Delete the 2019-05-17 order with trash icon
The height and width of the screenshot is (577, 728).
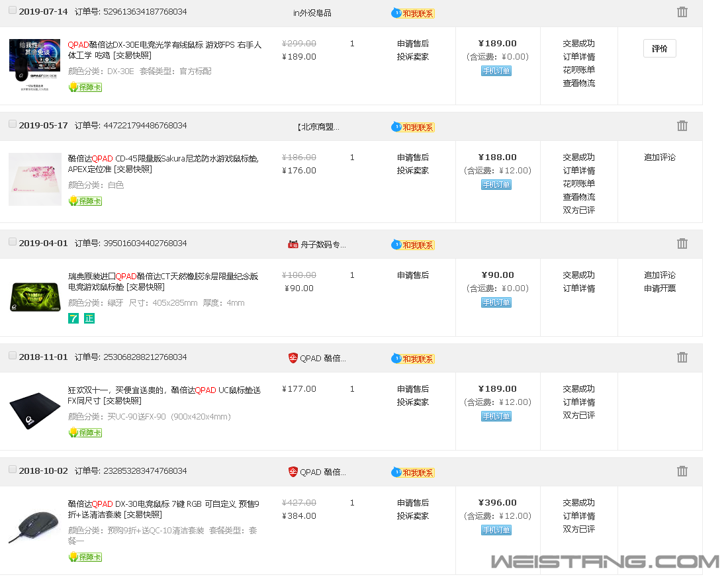click(x=682, y=126)
